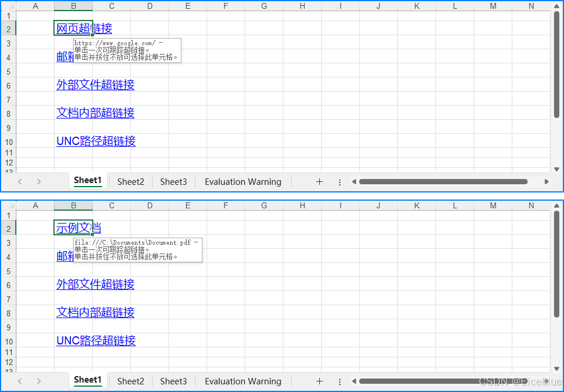Add a new sheet in the upper workbook
This screenshot has width=564, height=392.
point(319,181)
